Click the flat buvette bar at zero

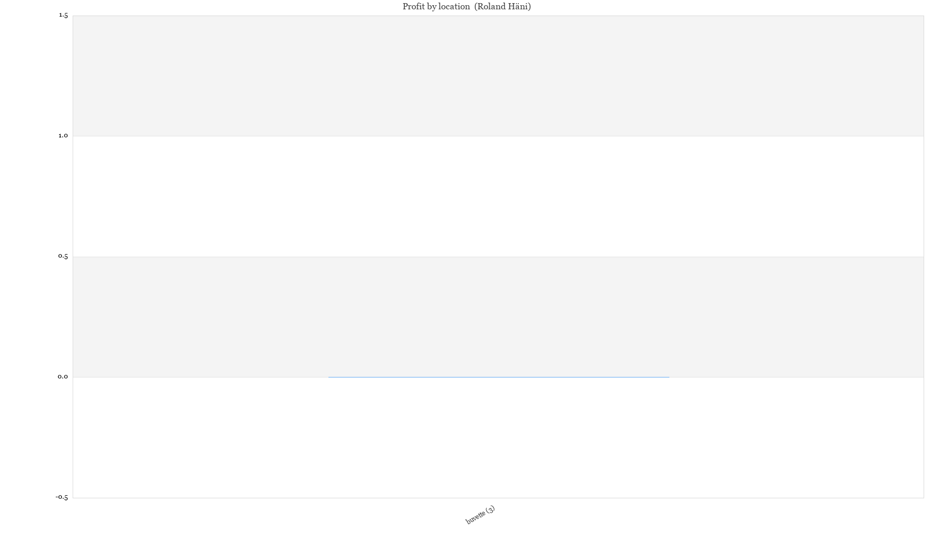point(499,377)
